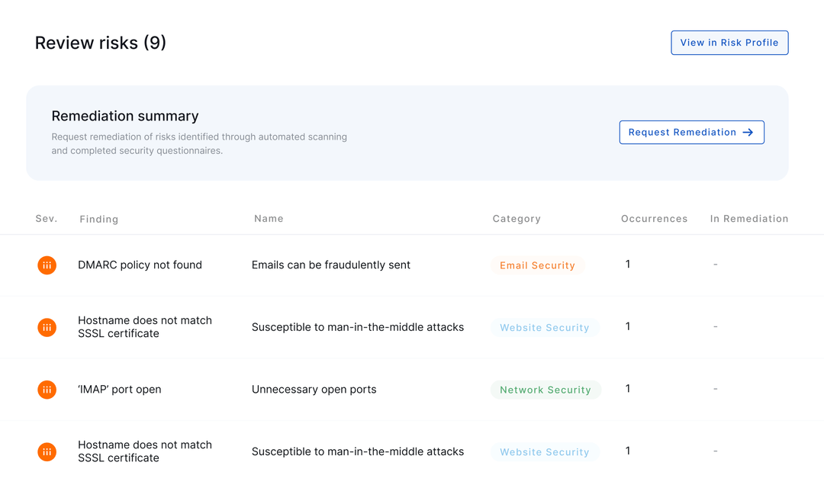Click the Name column header
824x504 pixels.
pos(269,219)
